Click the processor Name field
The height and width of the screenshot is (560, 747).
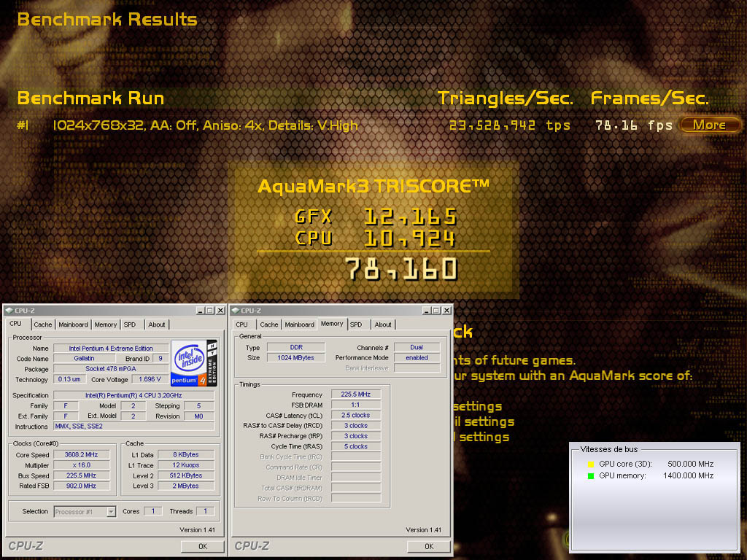(x=111, y=349)
